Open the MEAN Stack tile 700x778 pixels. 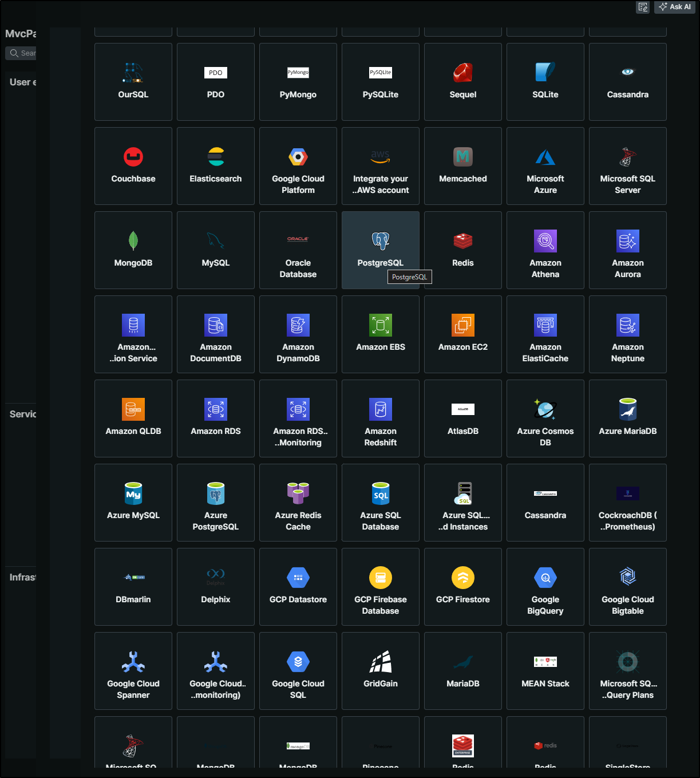545,671
